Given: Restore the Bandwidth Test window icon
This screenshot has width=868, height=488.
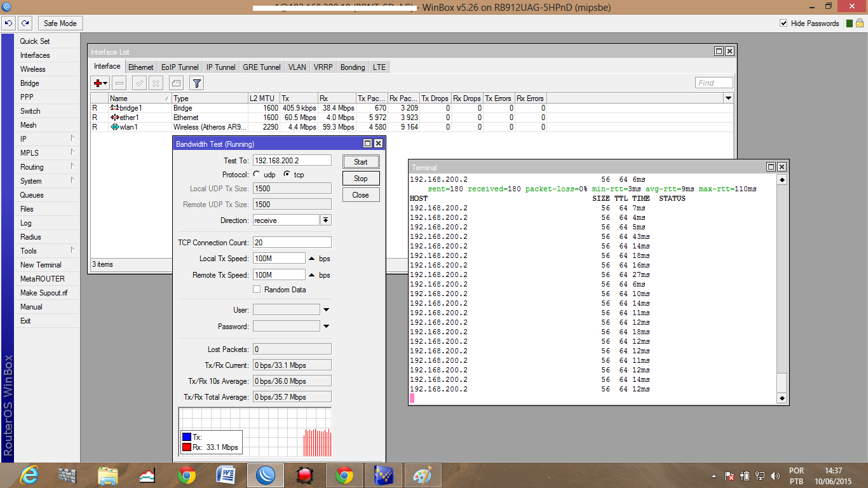Looking at the screenshot, I should pos(368,144).
